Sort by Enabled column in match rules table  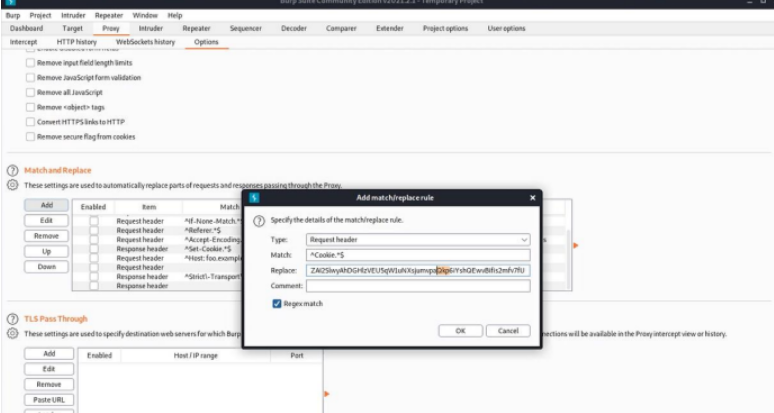[x=93, y=207]
